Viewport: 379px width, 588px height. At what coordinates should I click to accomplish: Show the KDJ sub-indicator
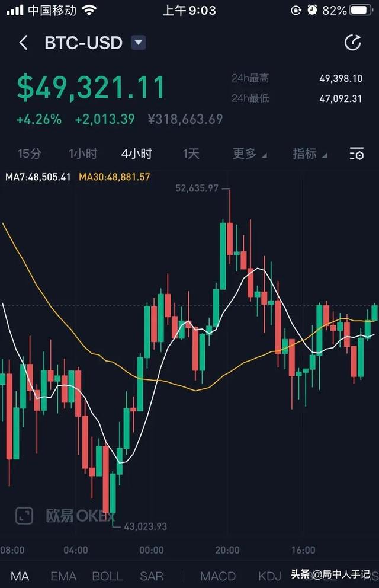click(271, 576)
